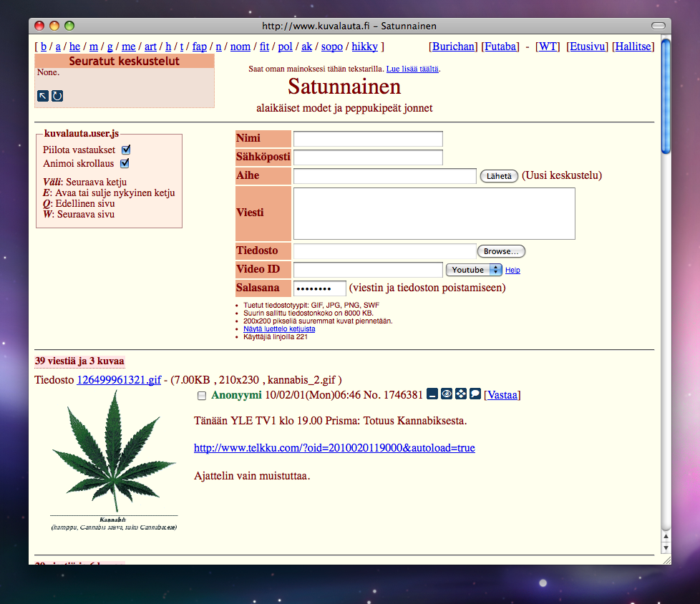Click the Vastaa reply link
The width and height of the screenshot is (700, 604).
[502, 395]
